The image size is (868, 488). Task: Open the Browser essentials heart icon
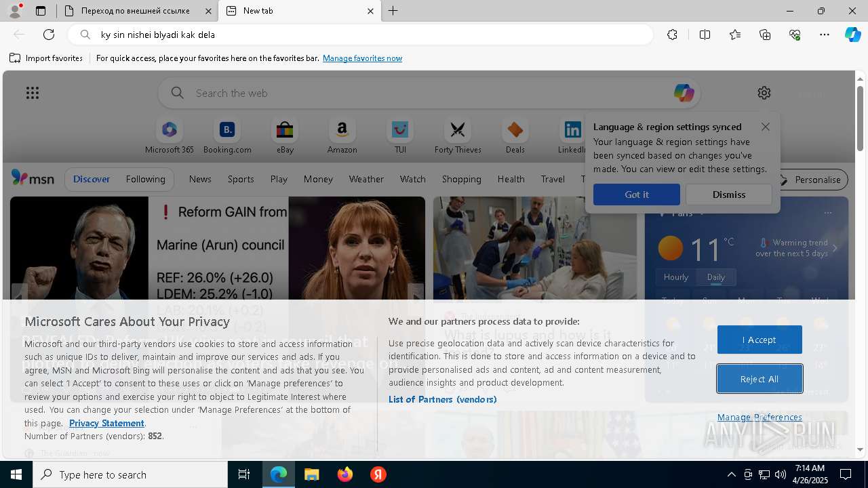tap(795, 35)
